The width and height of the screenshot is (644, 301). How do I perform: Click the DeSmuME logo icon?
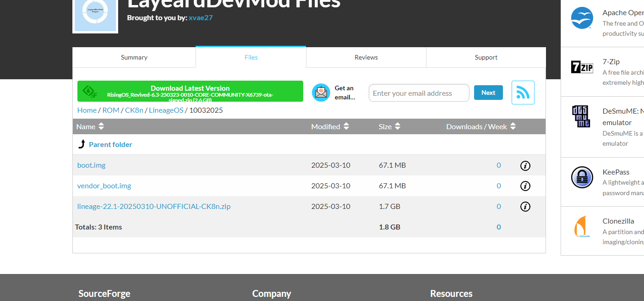[x=582, y=116]
